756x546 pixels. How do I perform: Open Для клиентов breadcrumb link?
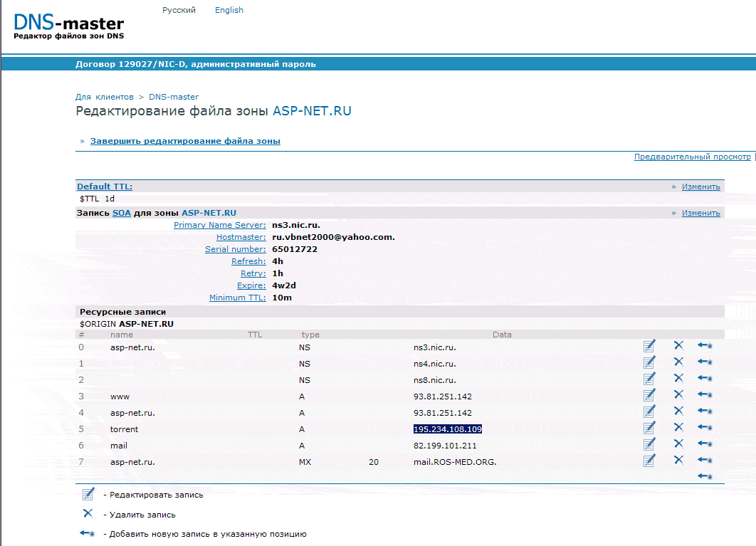coord(104,97)
